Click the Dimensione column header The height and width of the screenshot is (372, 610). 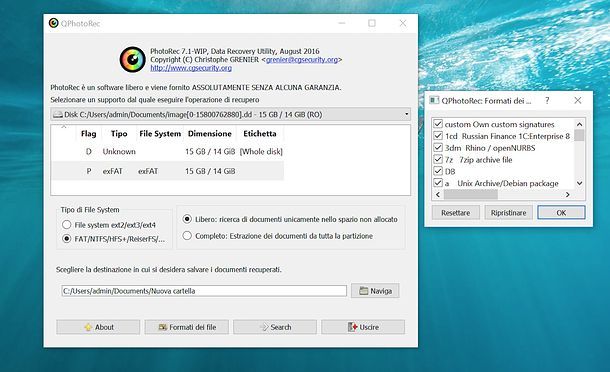[210, 133]
